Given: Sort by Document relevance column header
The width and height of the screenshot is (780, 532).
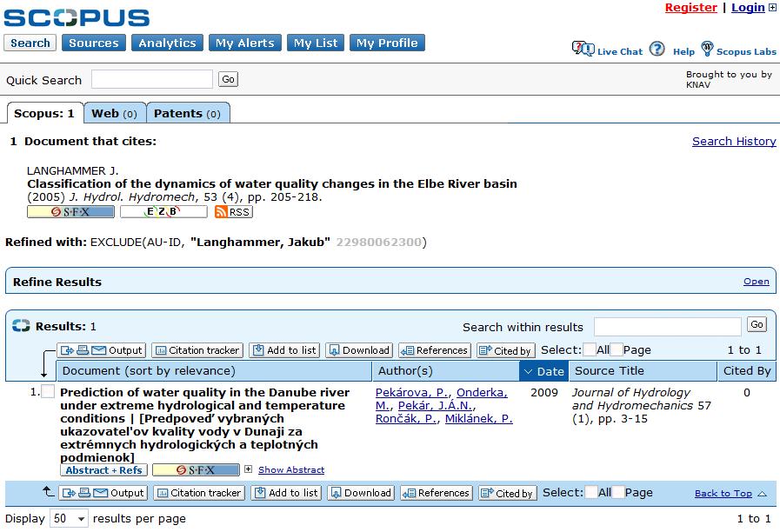Looking at the screenshot, I should point(215,371).
